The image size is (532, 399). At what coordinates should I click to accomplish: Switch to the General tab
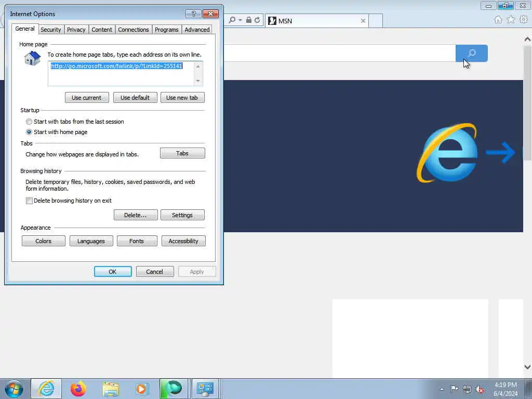coord(25,29)
